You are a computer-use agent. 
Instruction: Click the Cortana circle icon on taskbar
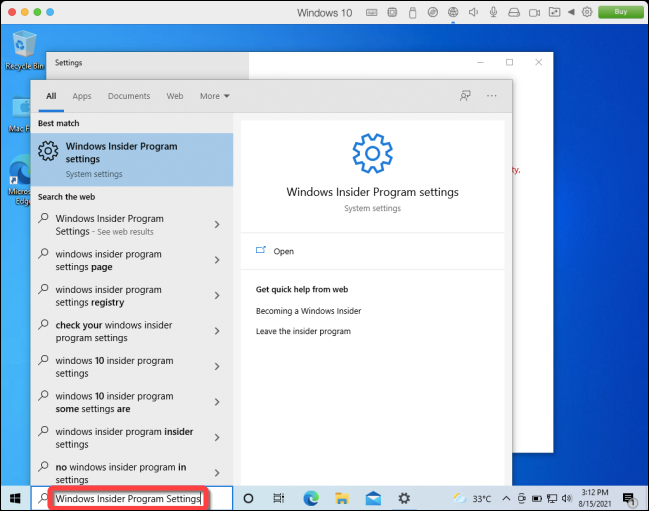248,498
